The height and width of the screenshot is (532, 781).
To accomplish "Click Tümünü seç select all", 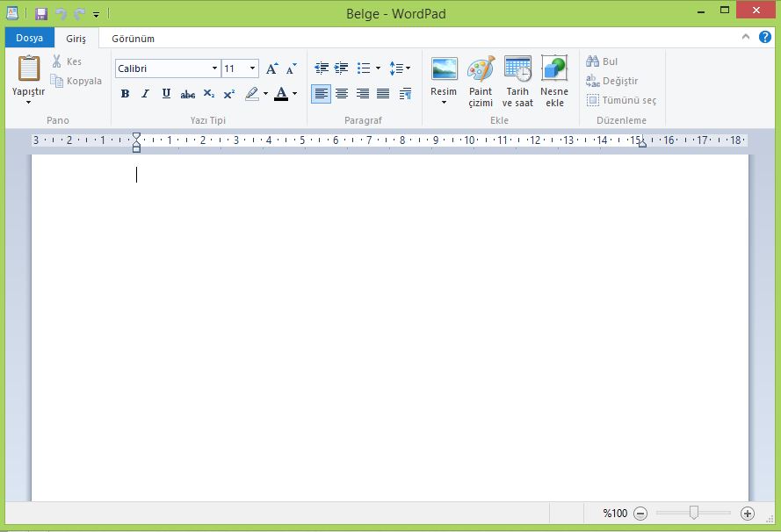I will pos(622,100).
